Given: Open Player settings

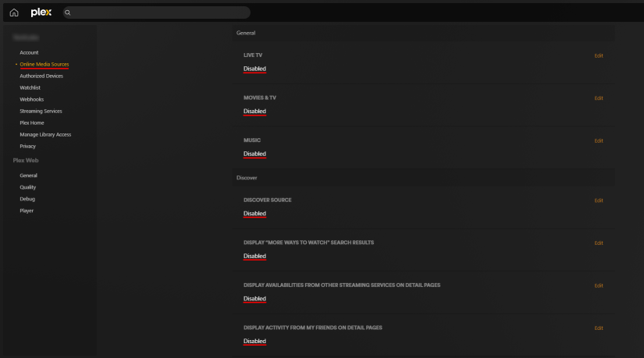Looking at the screenshot, I should click(27, 211).
